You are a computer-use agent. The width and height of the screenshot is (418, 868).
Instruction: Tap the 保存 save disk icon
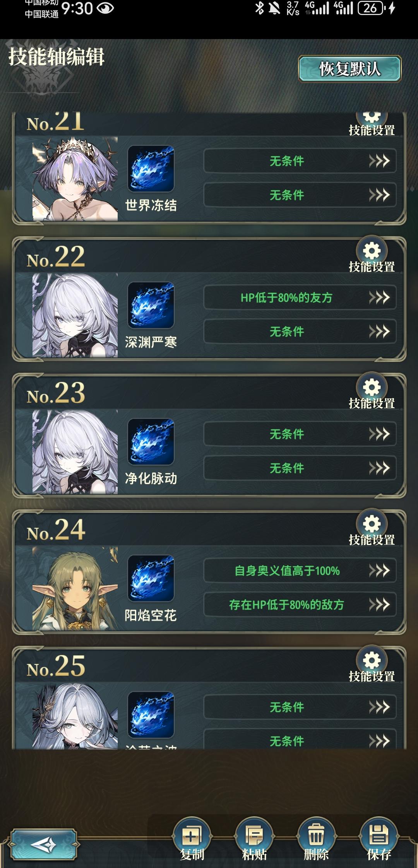tap(379, 836)
